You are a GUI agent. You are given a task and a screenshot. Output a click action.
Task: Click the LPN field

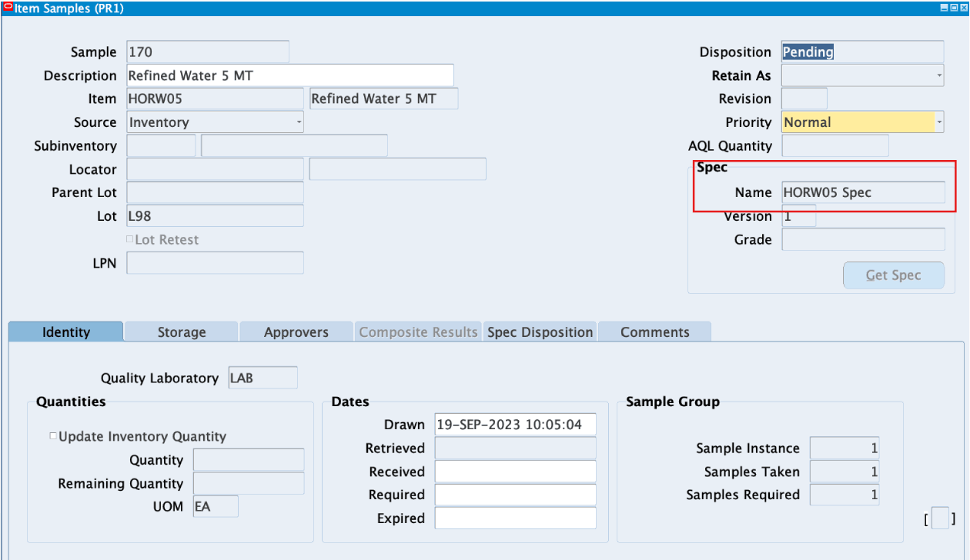[x=215, y=262]
